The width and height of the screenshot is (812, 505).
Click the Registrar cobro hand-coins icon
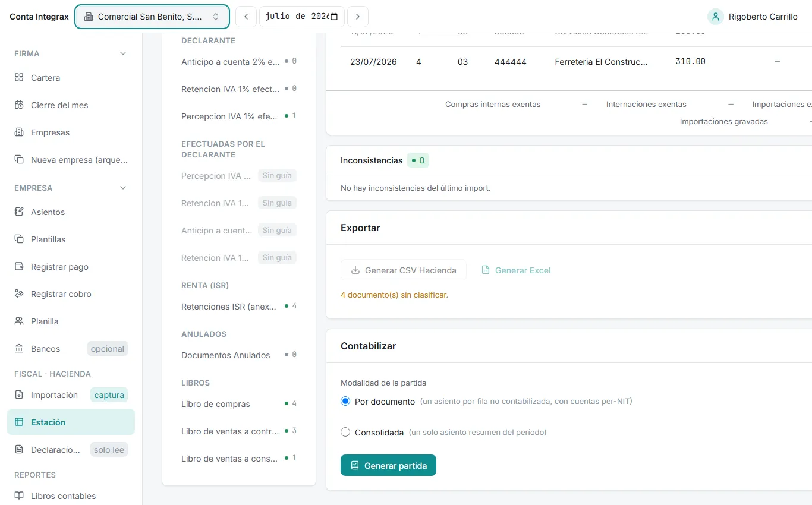click(19, 294)
